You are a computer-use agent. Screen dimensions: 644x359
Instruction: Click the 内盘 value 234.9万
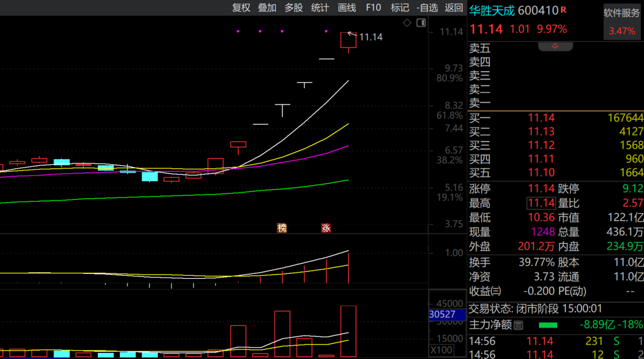[x=625, y=247]
